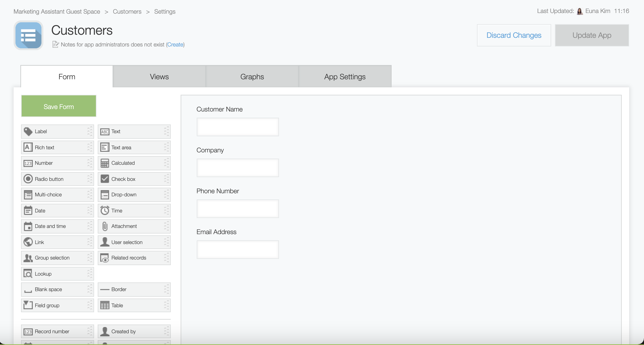Choose the Multi-choice field item
The height and width of the screenshot is (345, 644).
pos(57,195)
